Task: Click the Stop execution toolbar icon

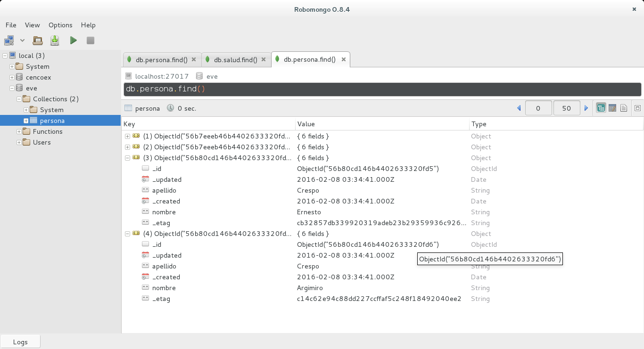Action: [91, 41]
